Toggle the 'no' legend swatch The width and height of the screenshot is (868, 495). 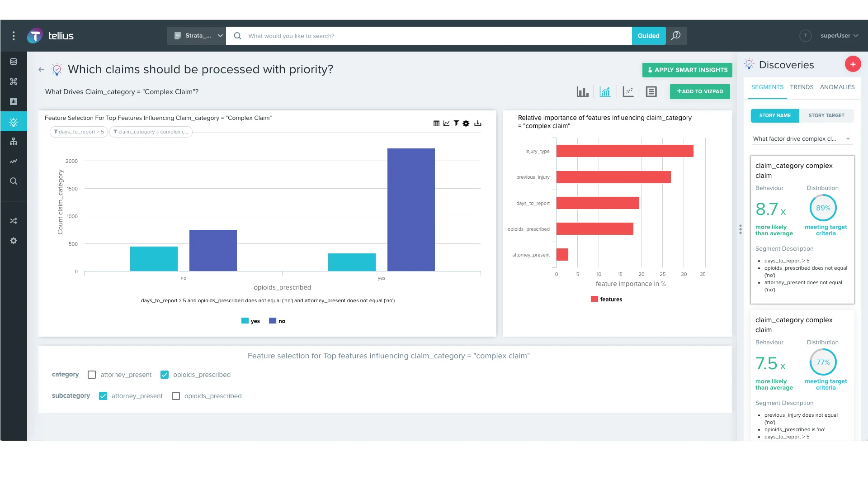pos(273,321)
